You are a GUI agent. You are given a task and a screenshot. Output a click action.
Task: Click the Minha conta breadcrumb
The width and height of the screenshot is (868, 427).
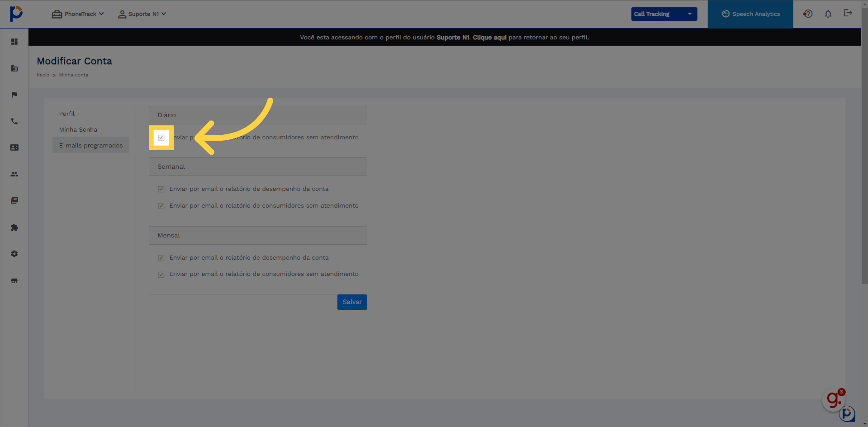point(74,75)
